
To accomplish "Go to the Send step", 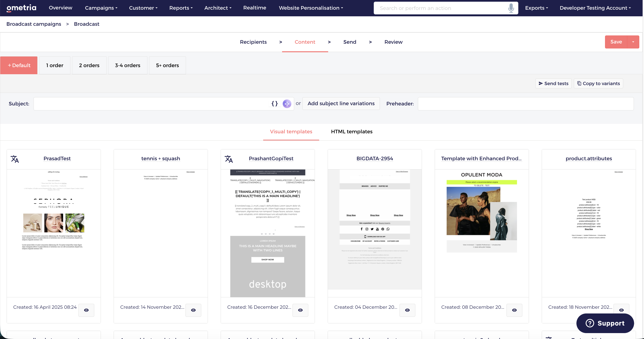I will click(x=349, y=42).
